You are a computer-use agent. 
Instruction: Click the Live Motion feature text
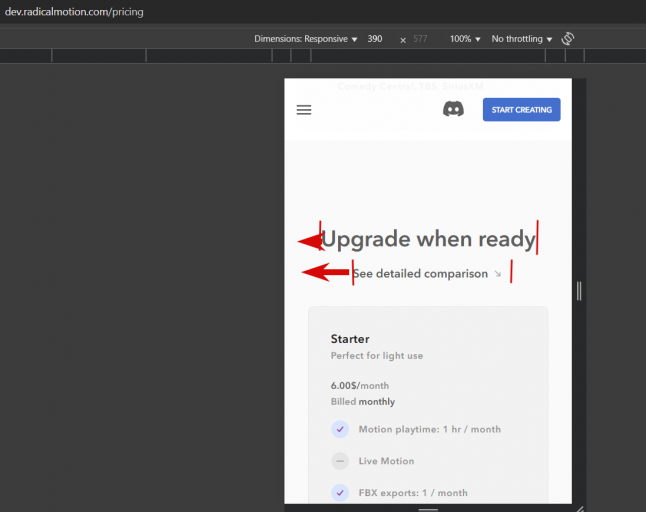(x=386, y=461)
